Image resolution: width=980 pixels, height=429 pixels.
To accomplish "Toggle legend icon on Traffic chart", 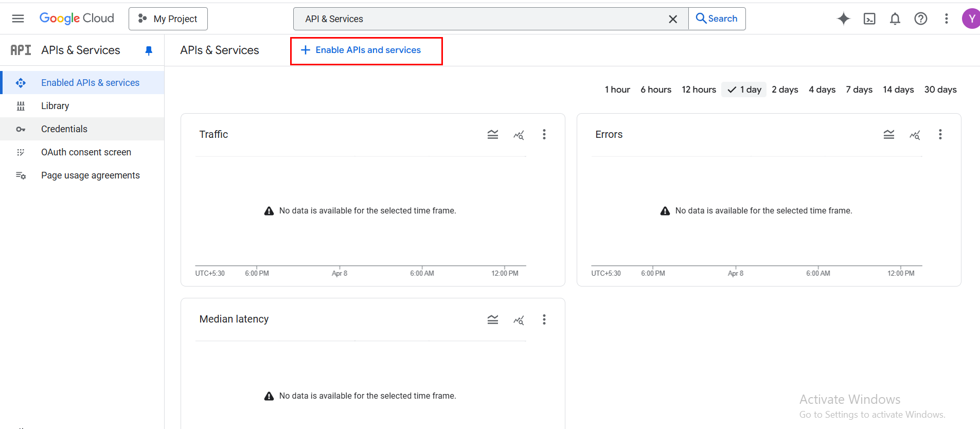I will (493, 134).
